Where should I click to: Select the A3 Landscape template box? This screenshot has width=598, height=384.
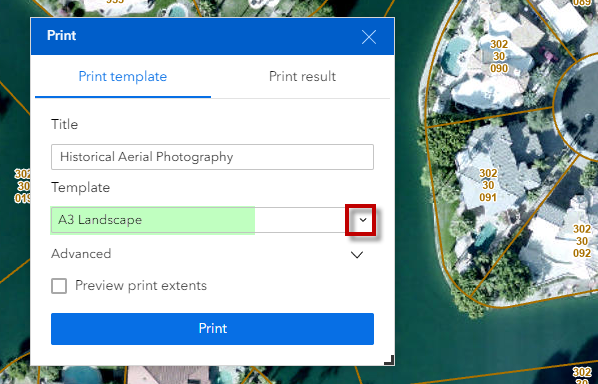pos(212,220)
